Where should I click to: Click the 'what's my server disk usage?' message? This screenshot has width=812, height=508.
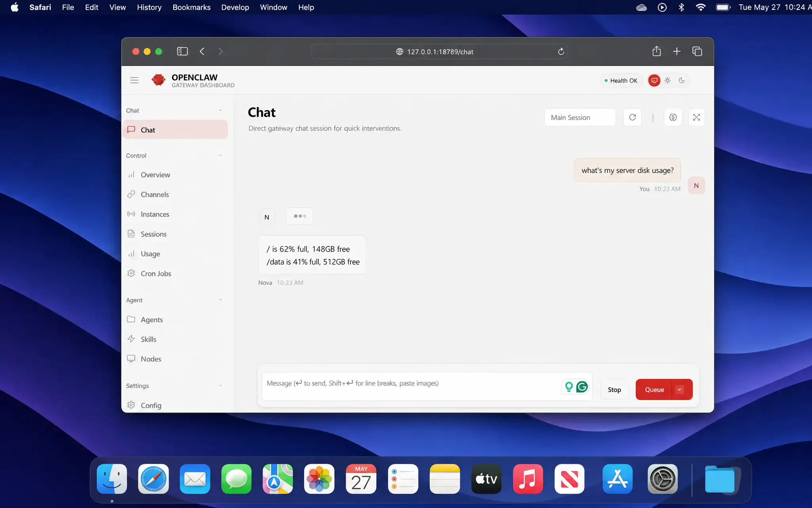[x=628, y=170]
